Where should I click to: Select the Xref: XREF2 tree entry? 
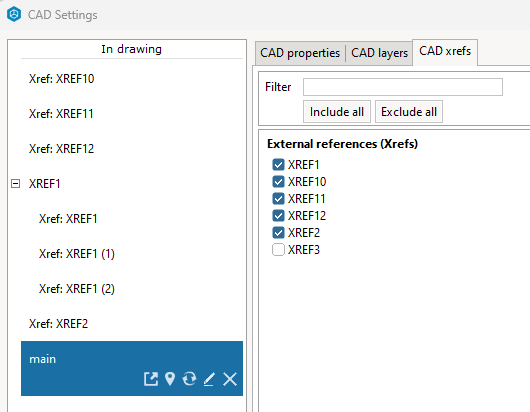click(x=58, y=324)
